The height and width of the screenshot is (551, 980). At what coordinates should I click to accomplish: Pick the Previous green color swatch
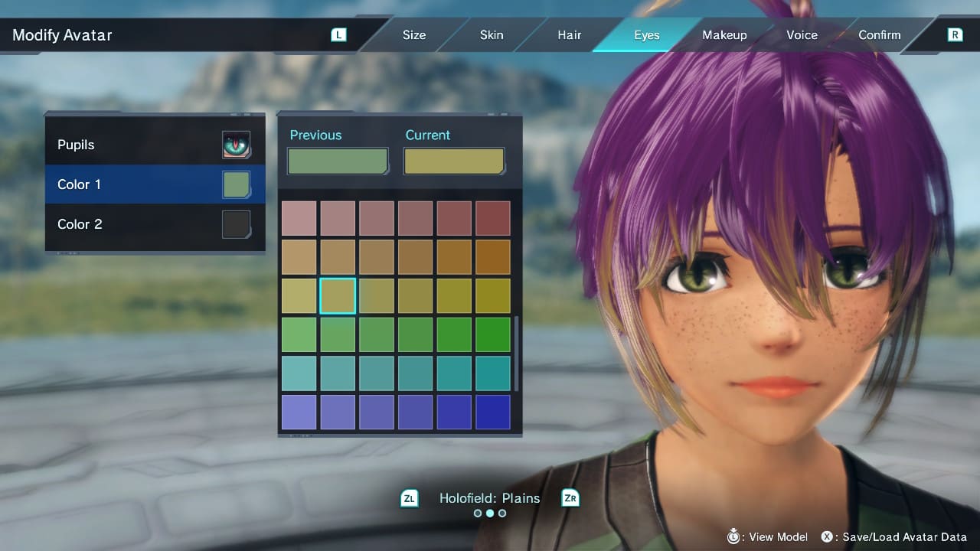[x=338, y=161]
